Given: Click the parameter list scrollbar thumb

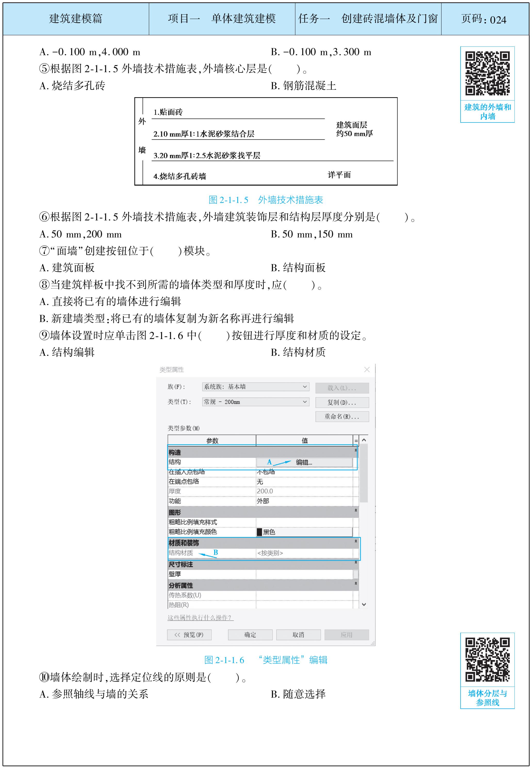Looking at the screenshot, I should (x=364, y=473).
